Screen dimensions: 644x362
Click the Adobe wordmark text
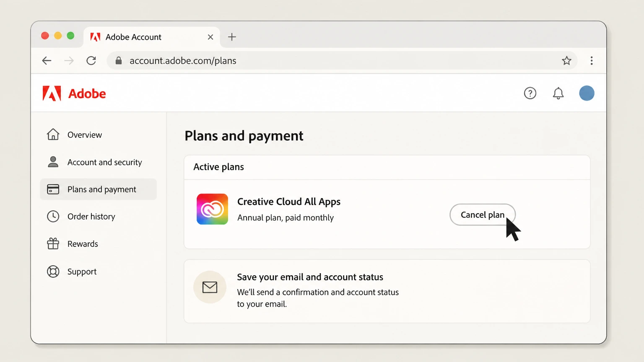pos(87,93)
